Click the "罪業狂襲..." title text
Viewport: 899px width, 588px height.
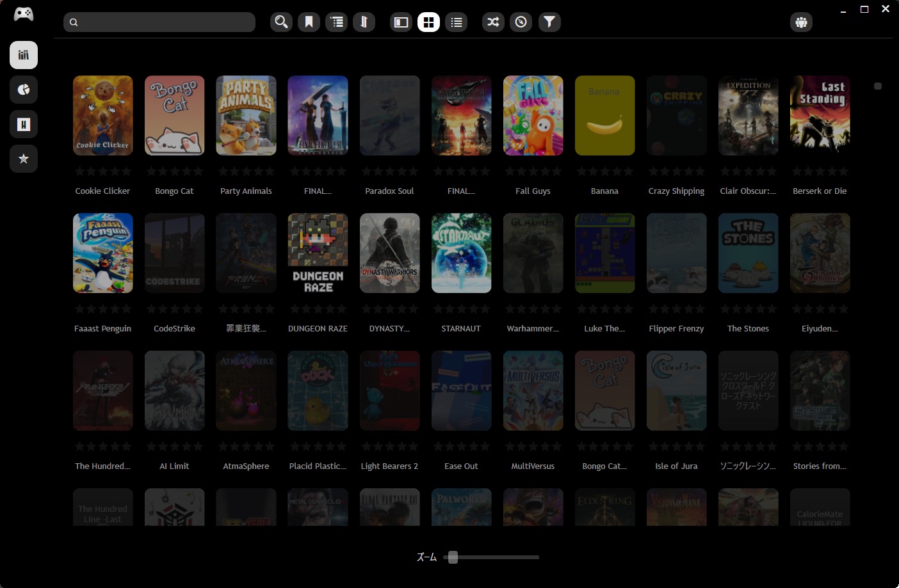(x=246, y=328)
